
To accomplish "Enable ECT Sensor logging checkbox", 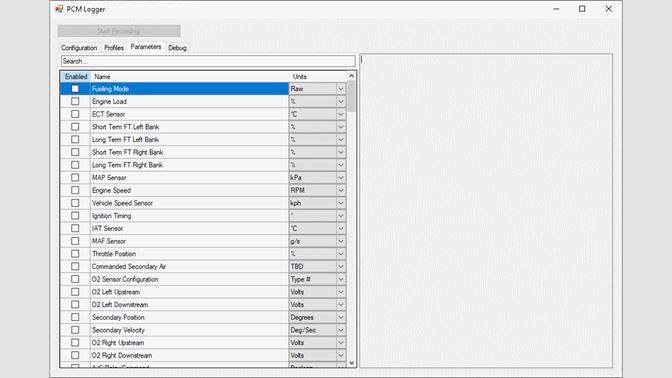I will [x=75, y=114].
